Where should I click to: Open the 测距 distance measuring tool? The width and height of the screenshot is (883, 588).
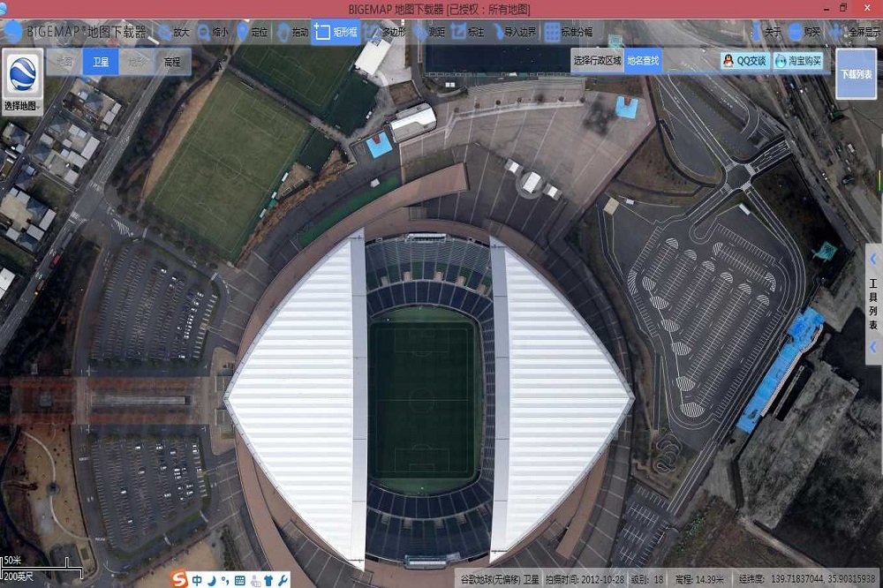pyautogui.click(x=429, y=32)
